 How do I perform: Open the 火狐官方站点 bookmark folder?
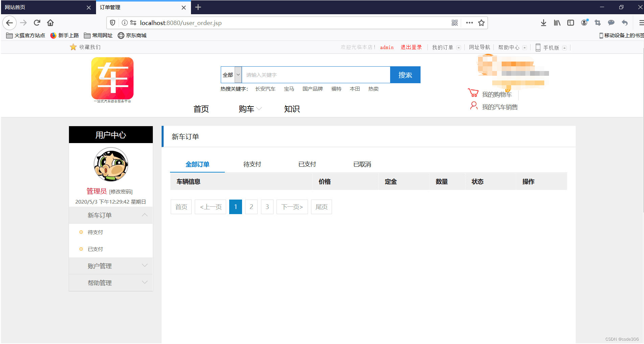pos(26,36)
